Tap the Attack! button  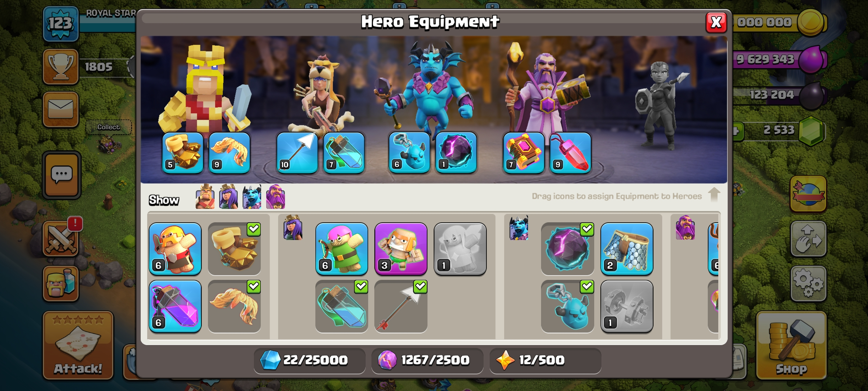pyautogui.click(x=78, y=345)
